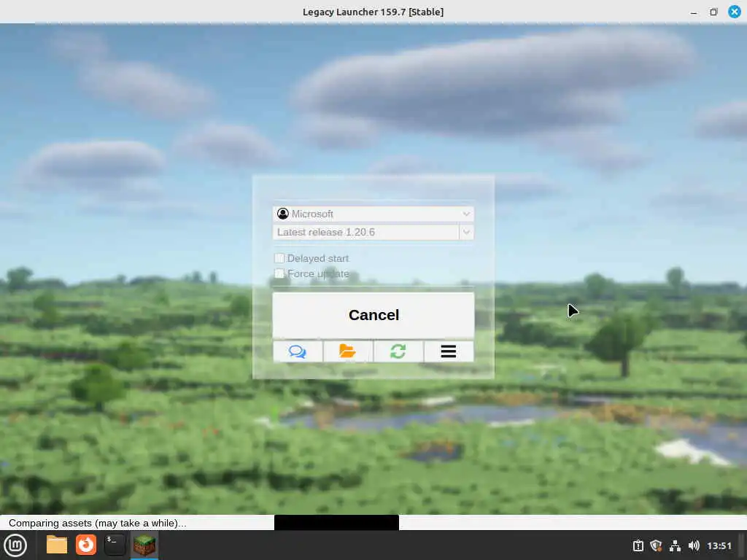Launch the Firefox browser from taskbar
The width and height of the screenshot is (747, 560).
click(86, 545)
